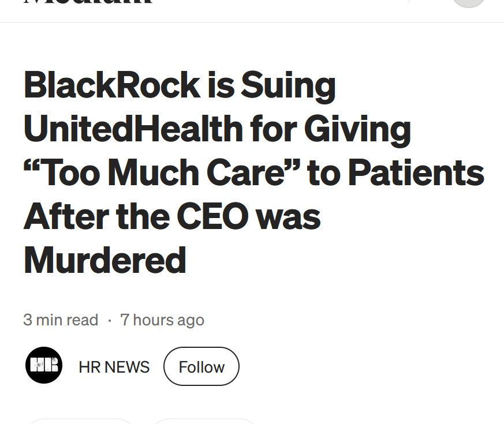Click the Medium logo in the header
The width and height of the screenshot is (504, 424).
coord(88,2)
